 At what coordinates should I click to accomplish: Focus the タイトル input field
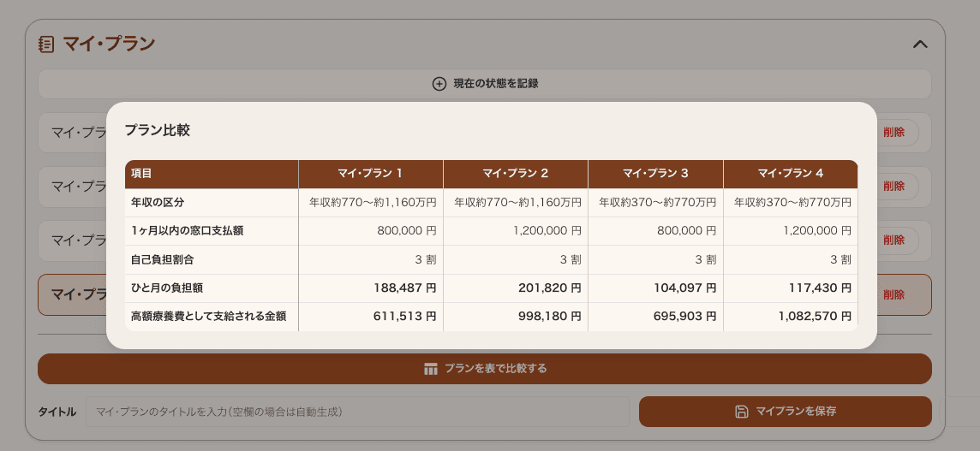pos(356,412)
